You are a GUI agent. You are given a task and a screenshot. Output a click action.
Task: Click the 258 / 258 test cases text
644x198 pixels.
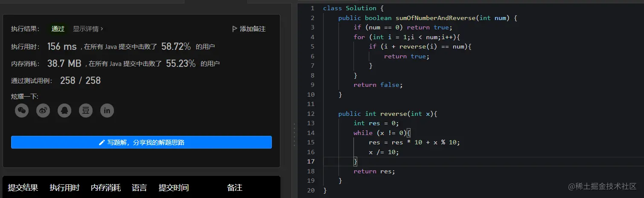coord(81,81)
